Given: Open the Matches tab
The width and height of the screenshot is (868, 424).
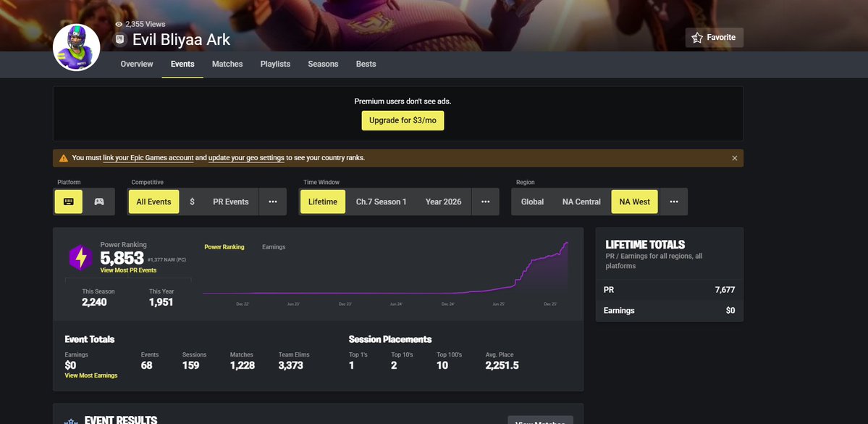Looking at the screenshot, I should tap(227, 65).
